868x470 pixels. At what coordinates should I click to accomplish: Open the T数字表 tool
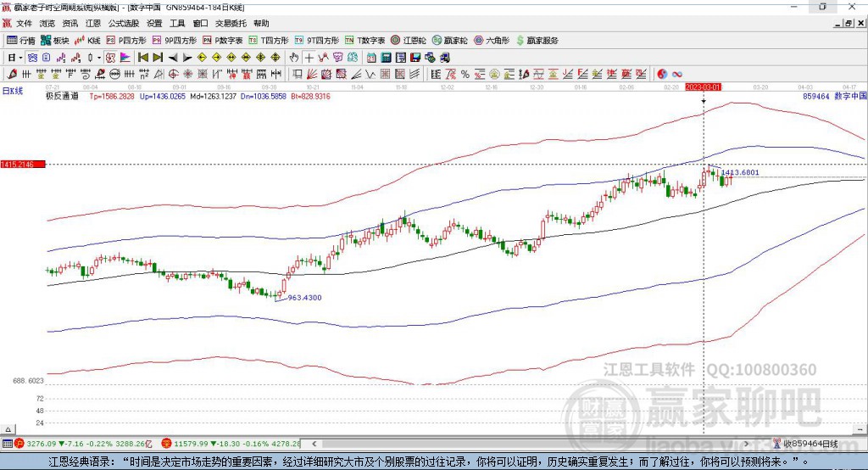click(x=364, y=41)
